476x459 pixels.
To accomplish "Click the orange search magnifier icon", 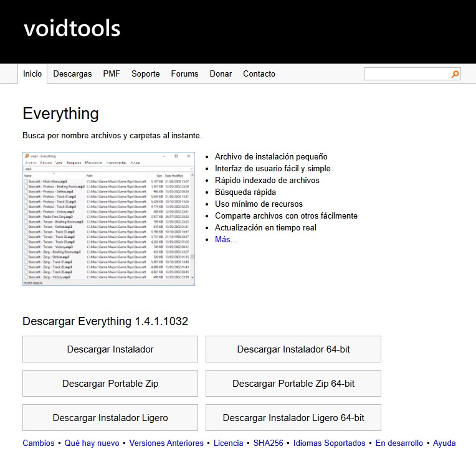I will click(455, 74).
